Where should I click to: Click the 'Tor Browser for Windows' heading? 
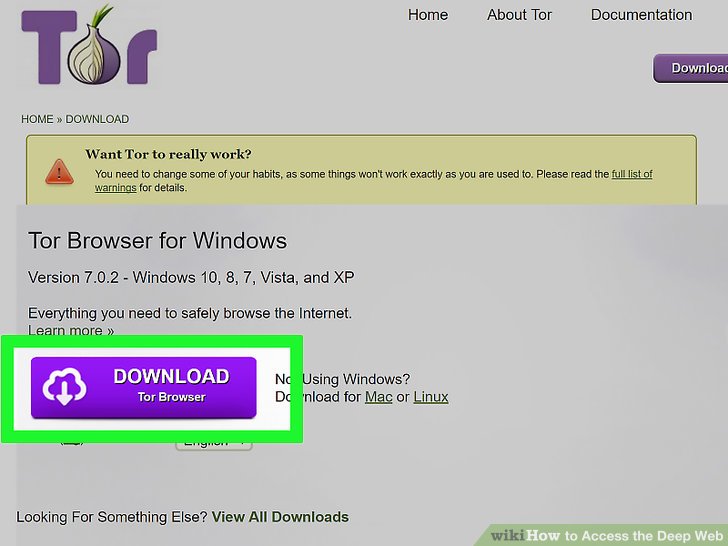click(157, 240)
